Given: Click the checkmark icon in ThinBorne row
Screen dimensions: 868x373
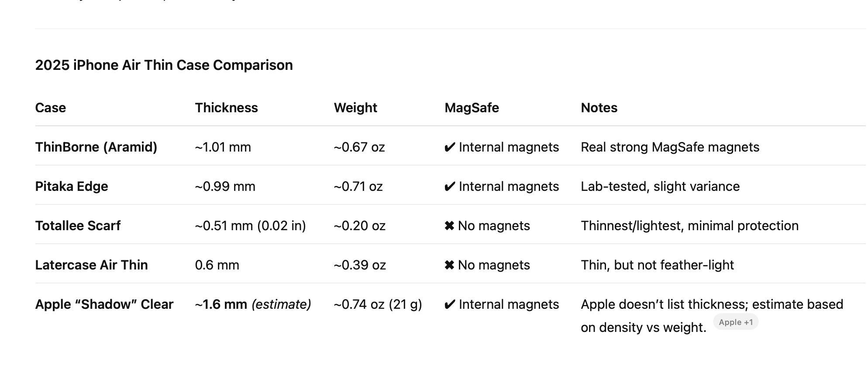Looking at the screenshot, I should [x=449, y=148].
